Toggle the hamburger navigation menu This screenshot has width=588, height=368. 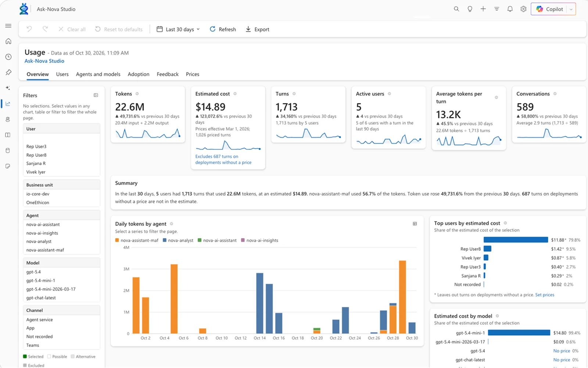point(8,26)
